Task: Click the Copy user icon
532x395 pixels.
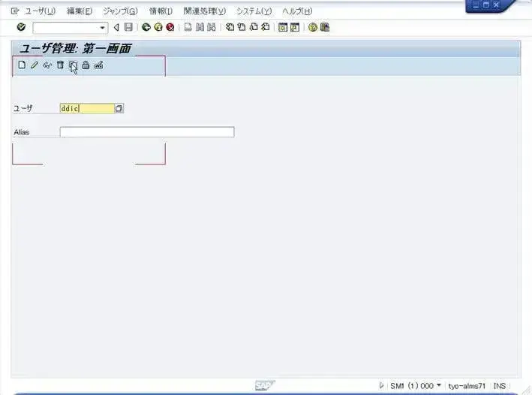Action: (x=73, y=65)
